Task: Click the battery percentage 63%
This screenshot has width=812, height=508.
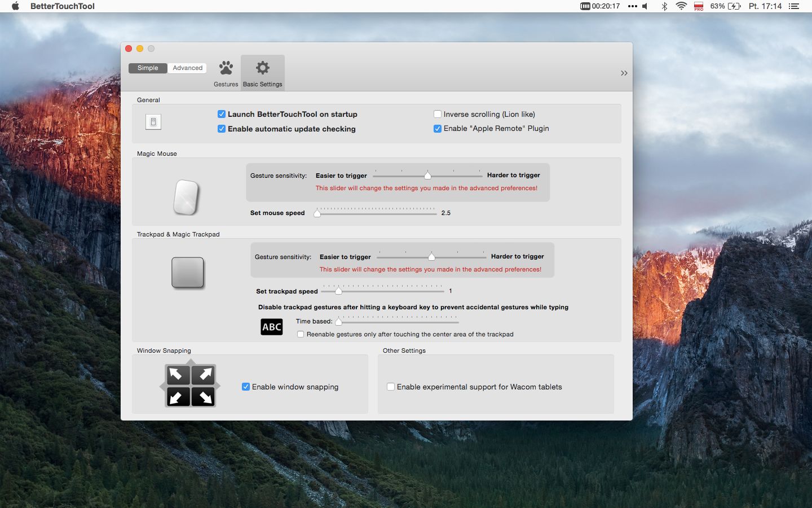Action: (717, 6)
